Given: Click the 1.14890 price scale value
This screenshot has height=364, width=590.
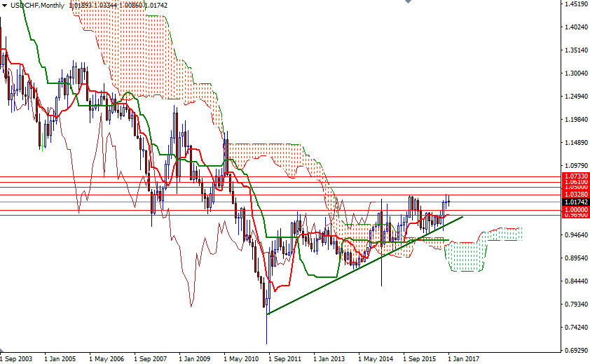Looking at the screenshot, I should tap(576, 143).
